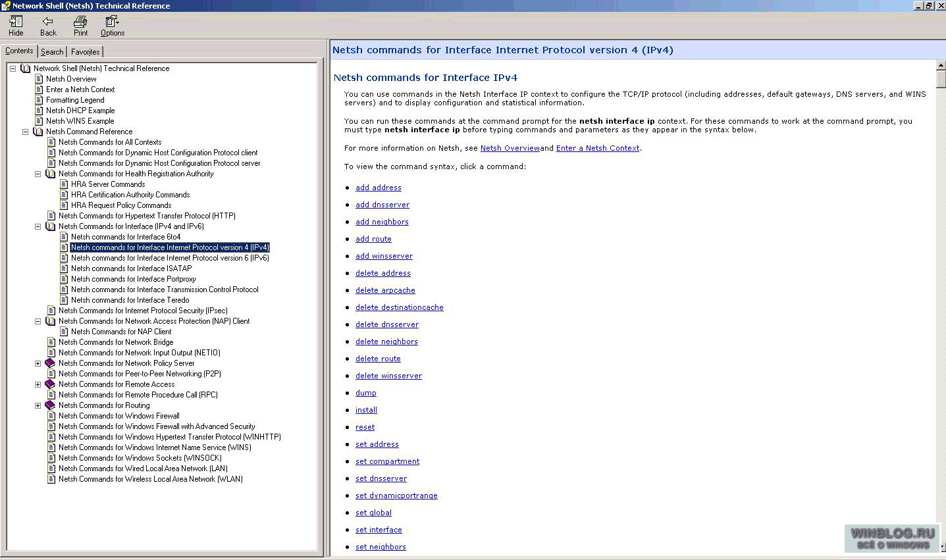Collapse the Interface (IPv4 and IPv6) node
946x560 pixels.
38,226
